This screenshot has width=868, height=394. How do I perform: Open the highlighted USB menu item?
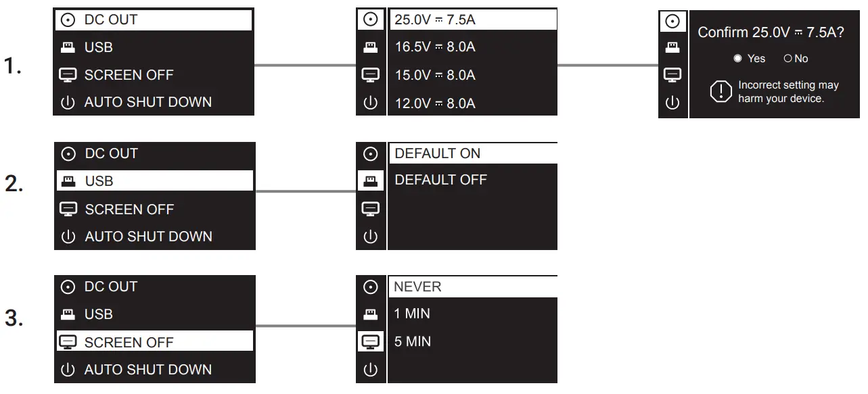[154, 181]
